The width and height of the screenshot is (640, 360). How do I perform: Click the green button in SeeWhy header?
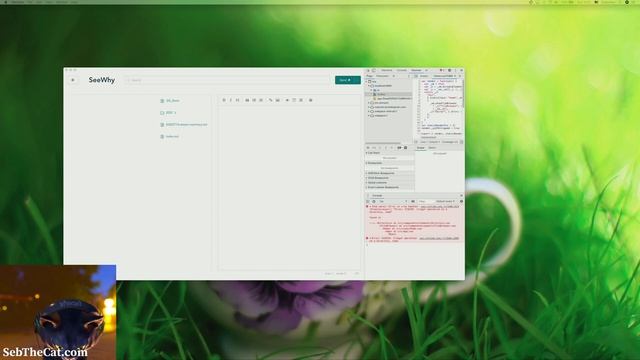[348, 80]
